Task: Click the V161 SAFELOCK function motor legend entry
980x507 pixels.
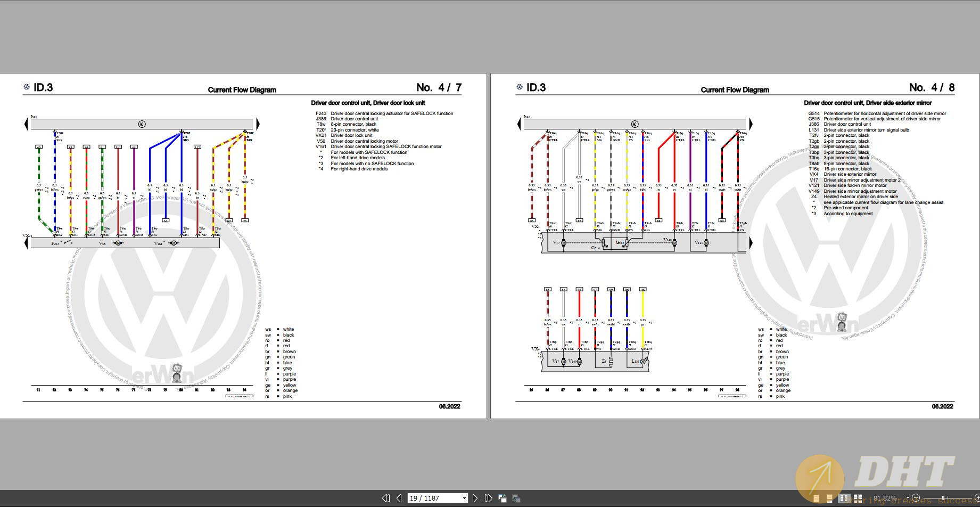Action: point(378,146)
